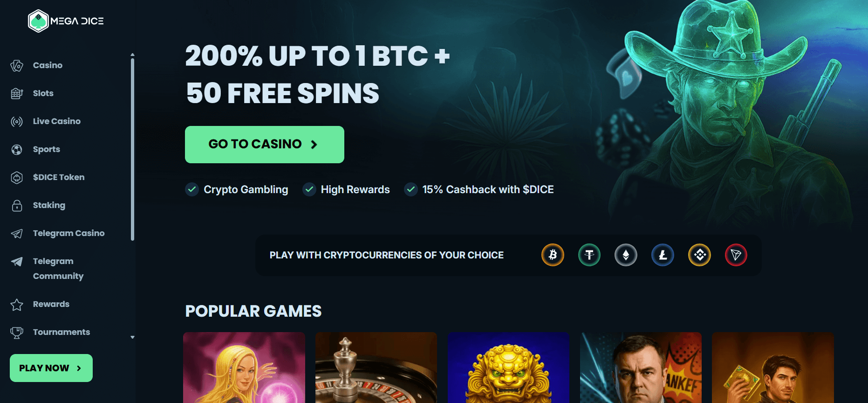Click the sidebar scroll-up arrow
This screenshot has width=868, height=403.
132,55
